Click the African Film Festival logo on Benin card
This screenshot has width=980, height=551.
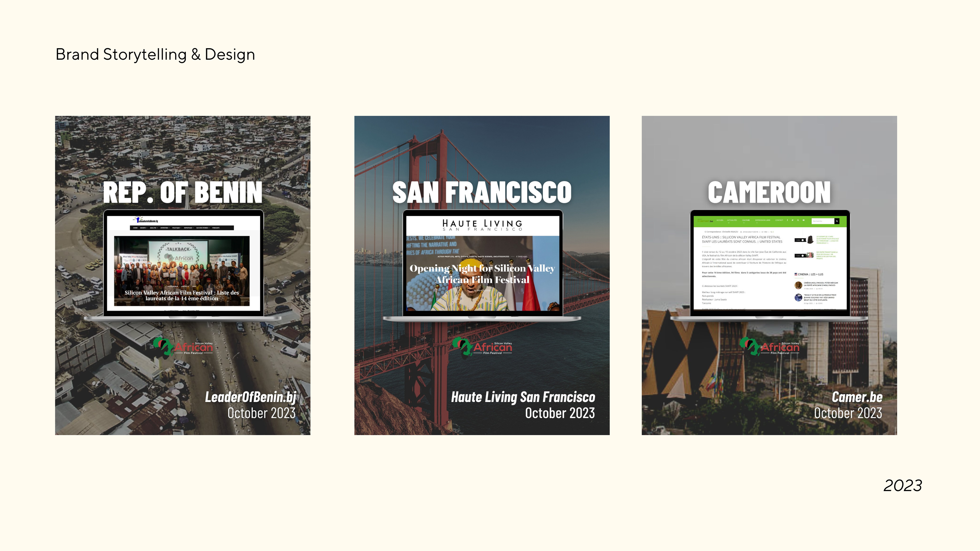point(183,347)
